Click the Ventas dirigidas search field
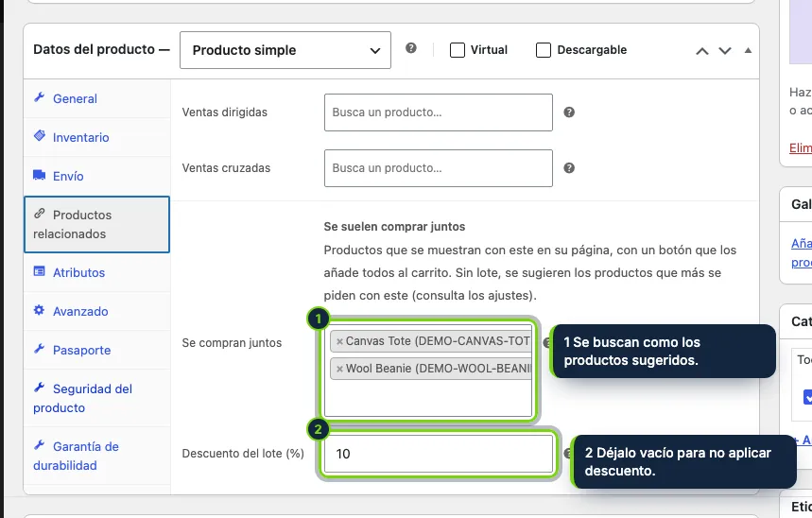Image resolution: width=812 pixels, height=518 pixels. pyautogui.click(x=439, y=112)
